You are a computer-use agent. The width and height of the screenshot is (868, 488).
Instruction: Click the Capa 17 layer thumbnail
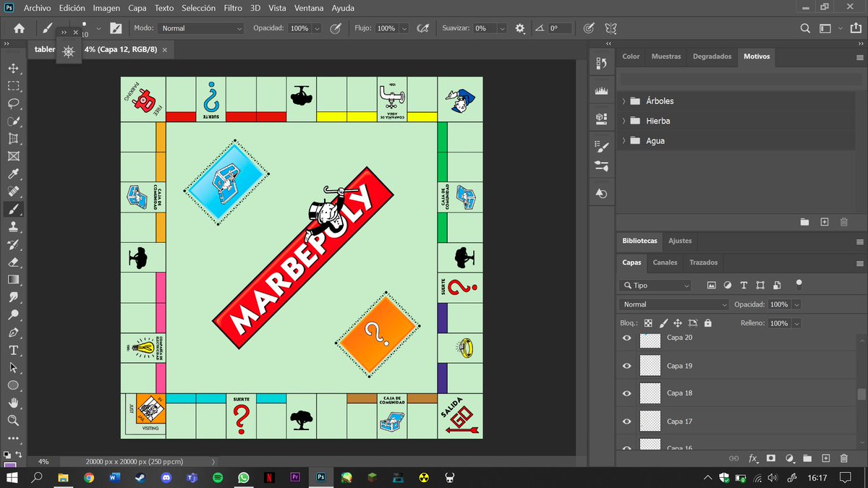pos(651,421)
